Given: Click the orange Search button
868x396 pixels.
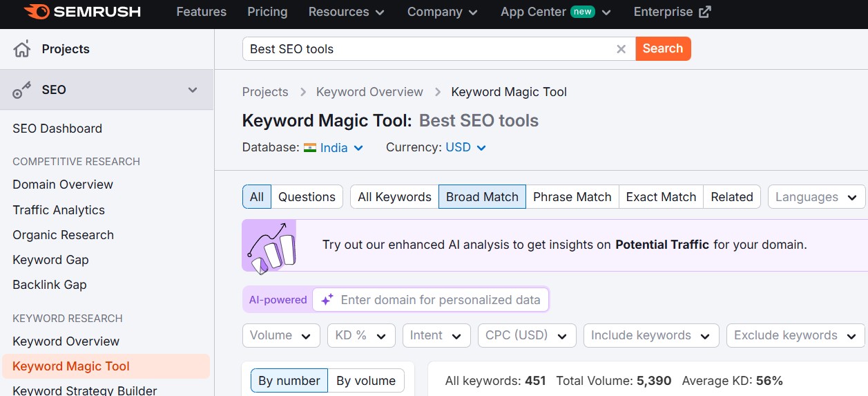Looking at the screenshot, I should pyautogui.click(x=663, y=49).
